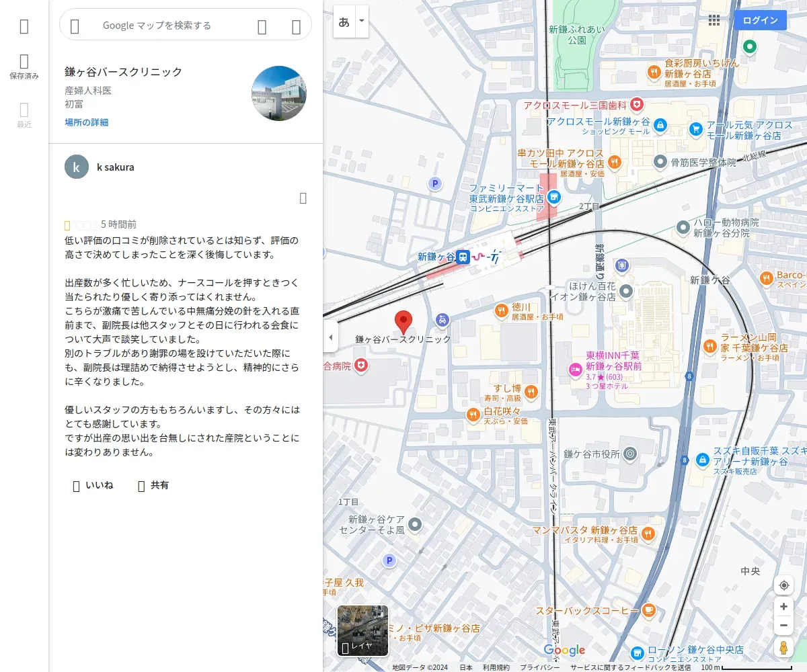
Task: Click the 白花咲々 restaurant marker
Action: pyautogui.click(x=473, y=414)
